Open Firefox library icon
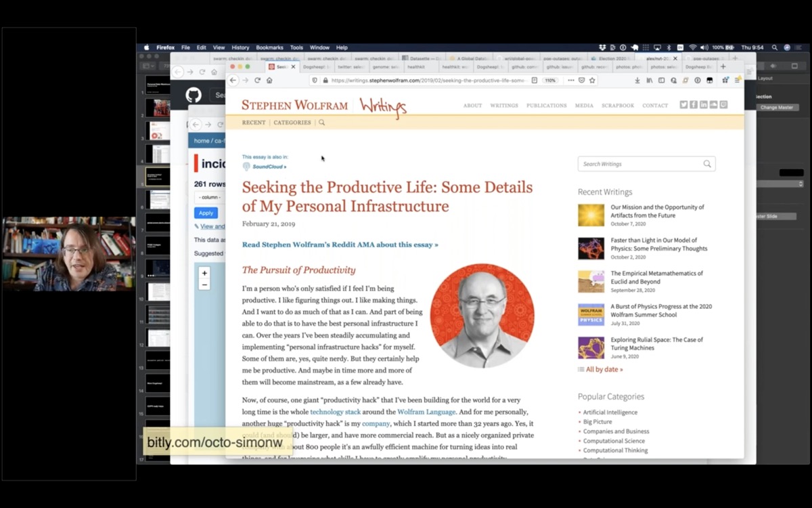 (650, 80)
